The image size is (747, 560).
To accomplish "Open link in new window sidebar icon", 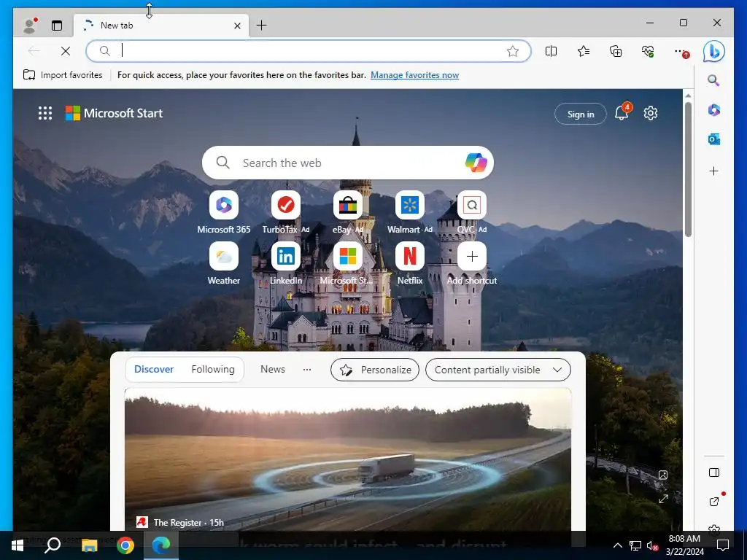I will pyautogui.click(x=713, y=502).
